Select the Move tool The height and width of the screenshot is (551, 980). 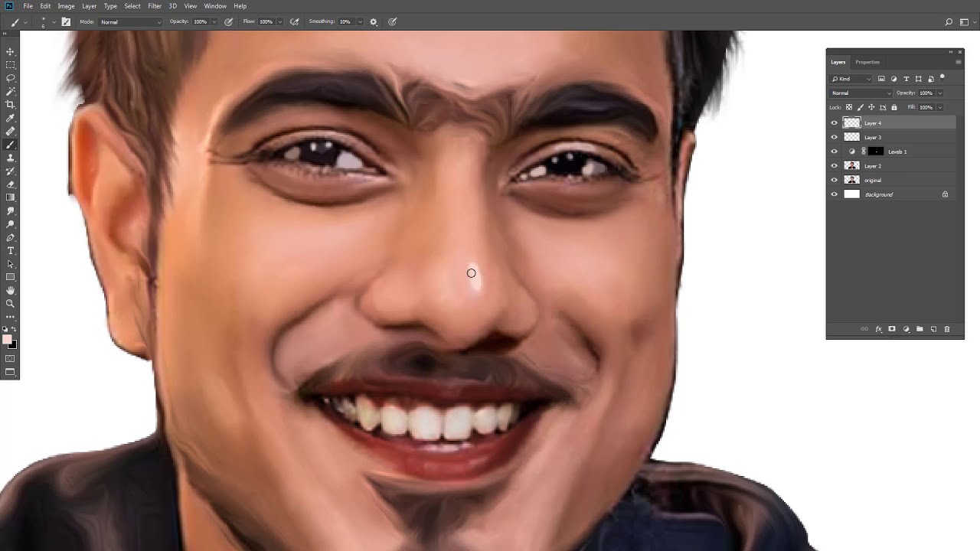click(10, 51)
